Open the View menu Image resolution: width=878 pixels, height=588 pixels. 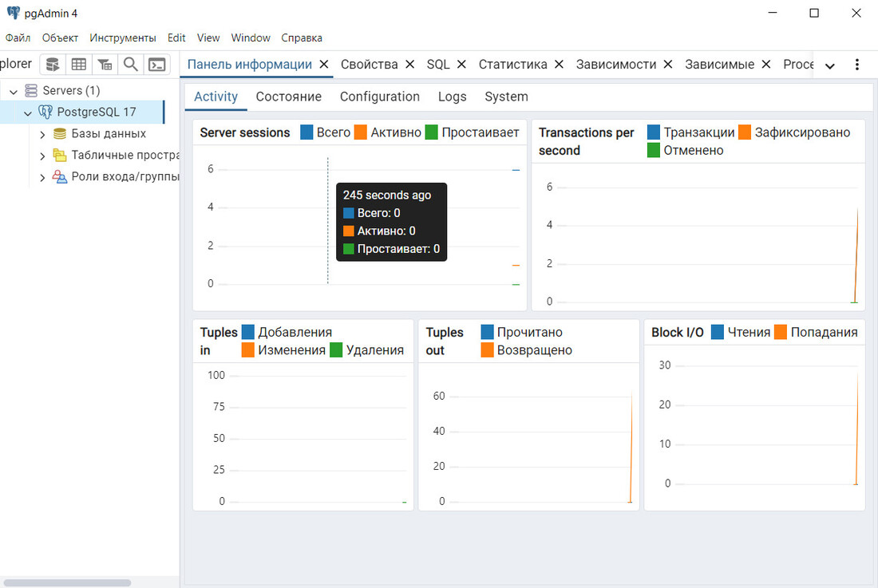(x=208, y=37)
